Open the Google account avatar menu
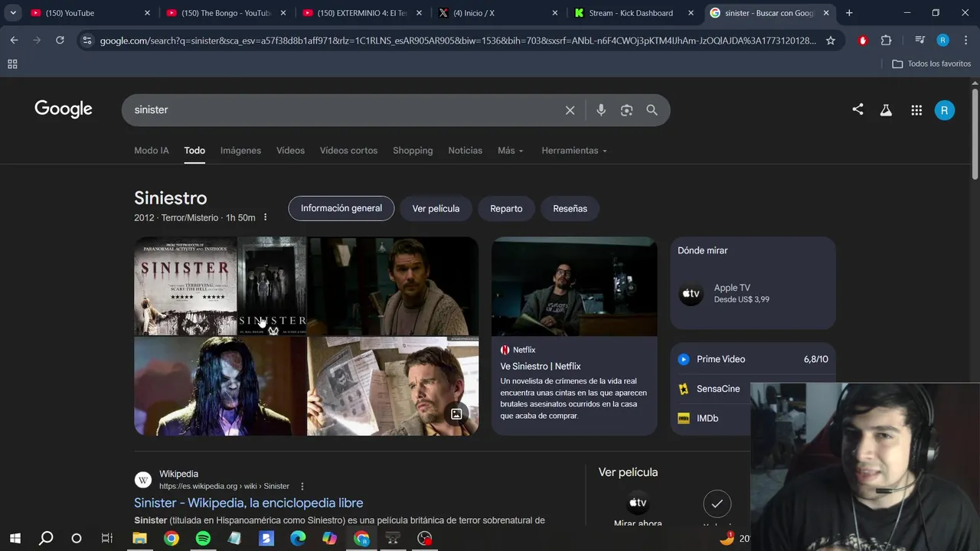This screenshot has height=551, width=980. 944,110
